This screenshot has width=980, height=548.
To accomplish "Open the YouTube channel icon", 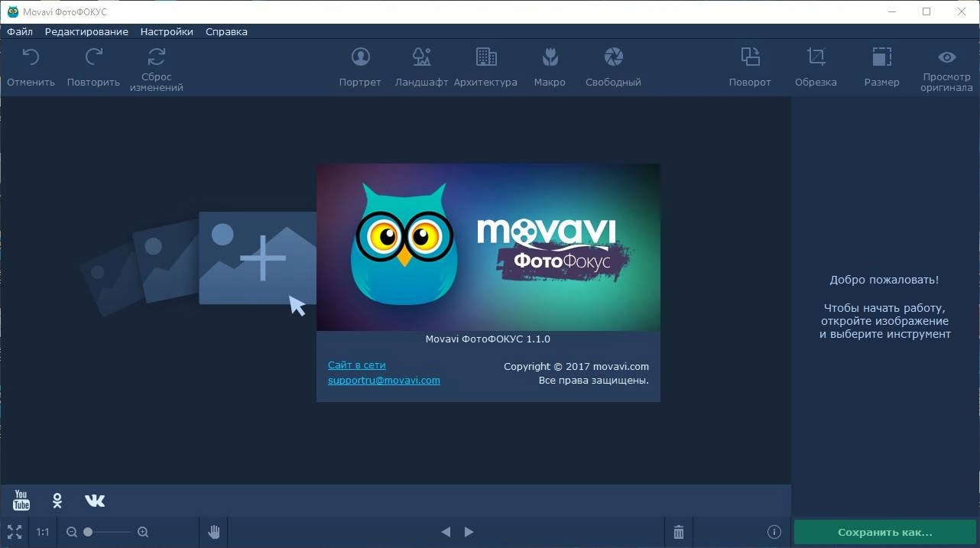I will [x=21, y=501].
